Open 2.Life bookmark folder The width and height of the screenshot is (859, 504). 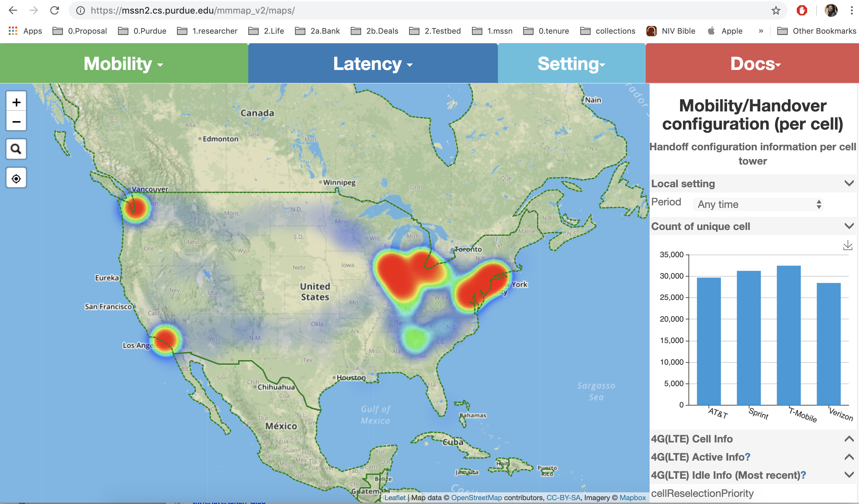click(x=266, y=31)
